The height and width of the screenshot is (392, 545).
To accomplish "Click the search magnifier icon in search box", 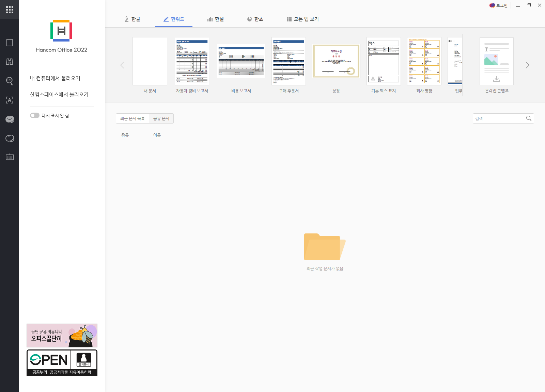I will coord(529,118).
